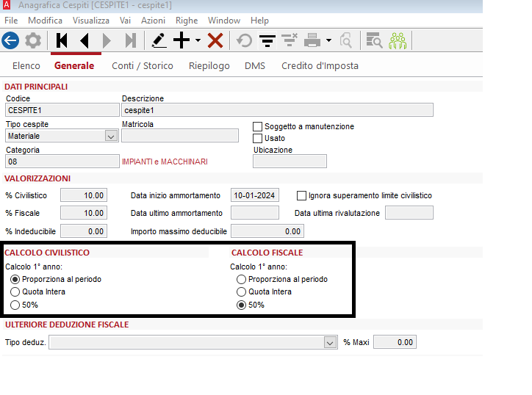Open the Help menu
The image size is (532, 395).
pos(259,21)
